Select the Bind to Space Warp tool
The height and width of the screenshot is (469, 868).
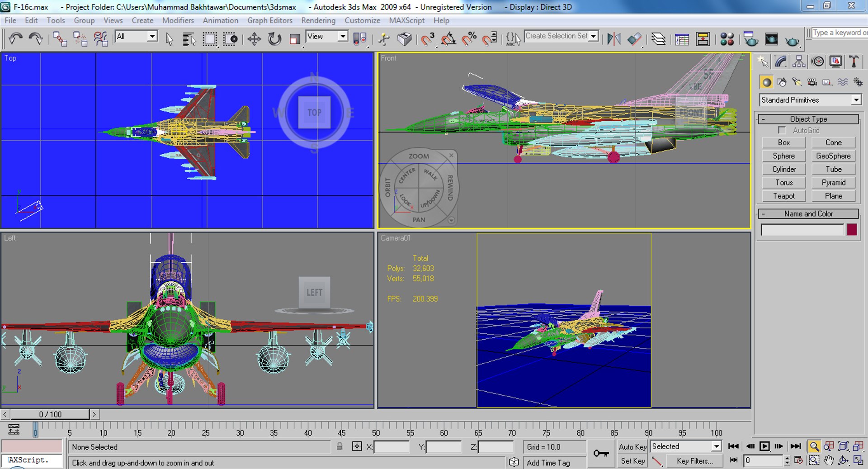pyautogui.click(x=101, y=39)
